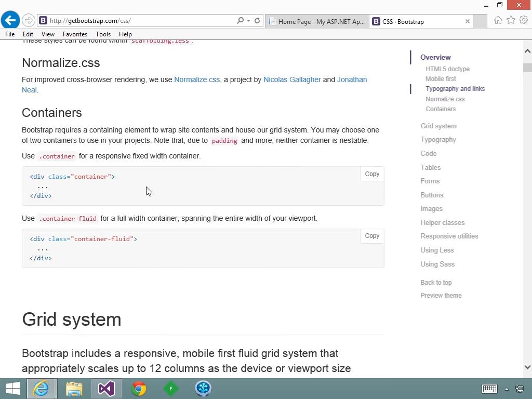The width and height of the screenshot is (532, 399).
Task: Click the address bar search magnifier icon
Action: (x=240, y=20)
